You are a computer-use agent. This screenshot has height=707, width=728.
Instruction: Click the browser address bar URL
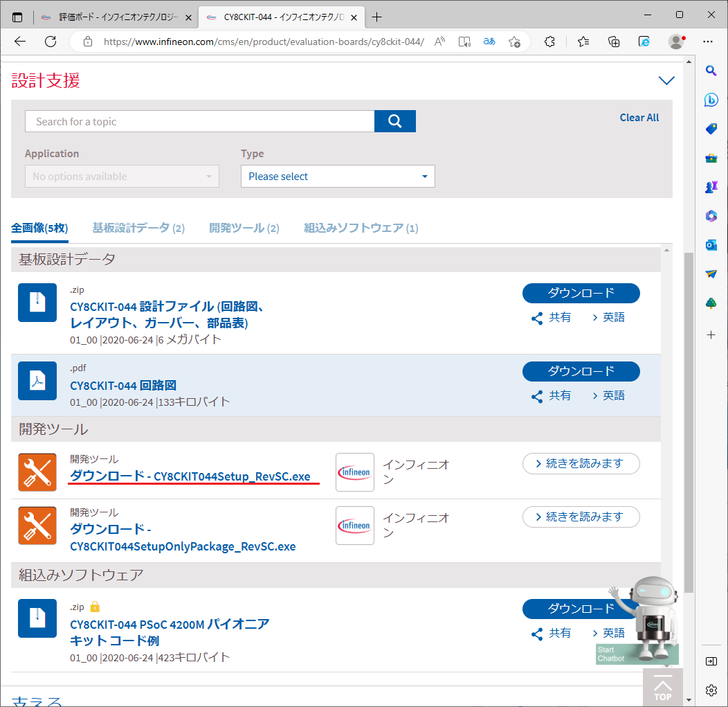tap(264, 42)
